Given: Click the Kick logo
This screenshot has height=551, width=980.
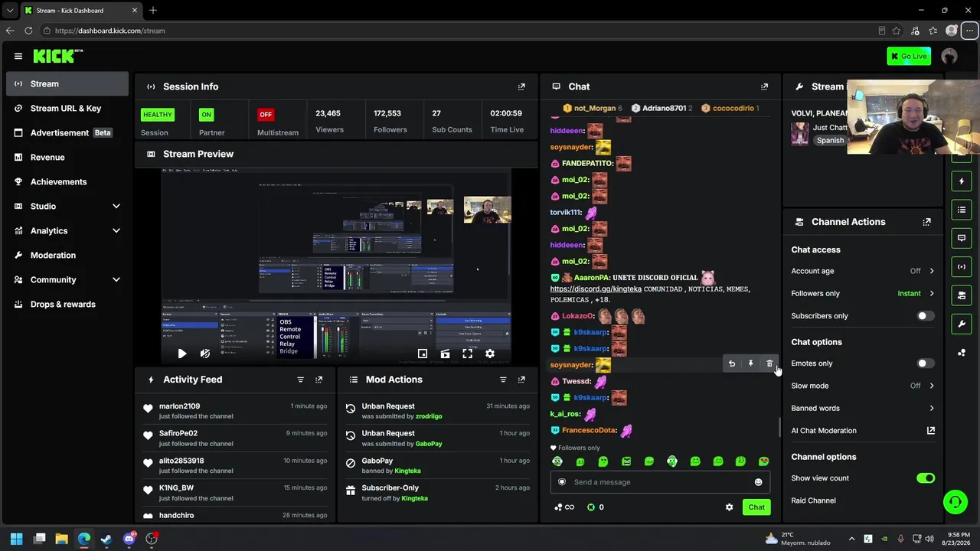Looking at the screenshot, I should tap(57, 56).
